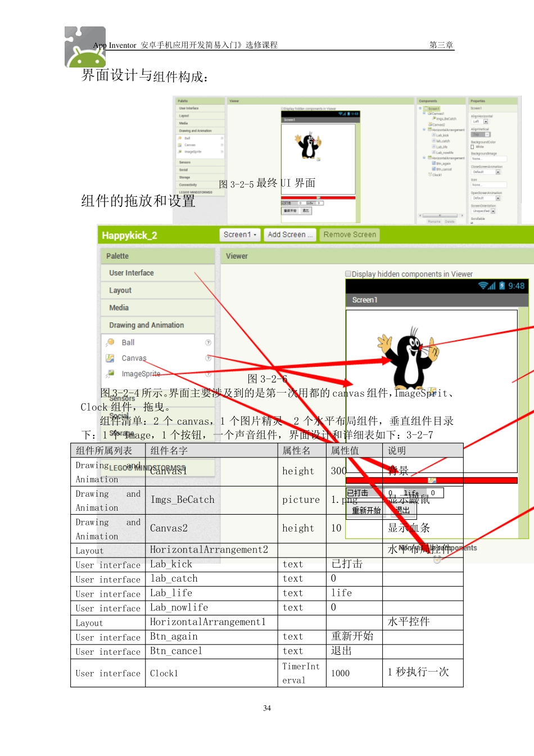Open Sensors section in small Palette
The image size is (534, 756).
[201, 162]
